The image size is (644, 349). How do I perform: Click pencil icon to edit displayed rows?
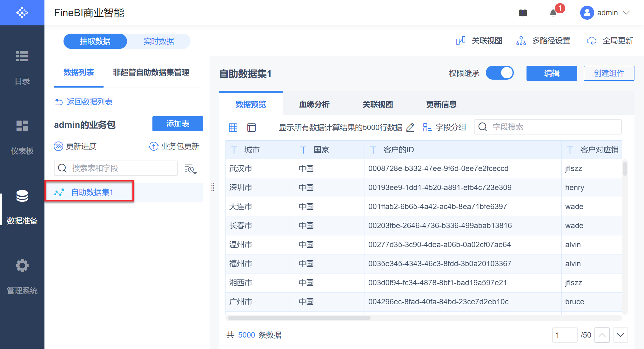click(x=410, y=128)
